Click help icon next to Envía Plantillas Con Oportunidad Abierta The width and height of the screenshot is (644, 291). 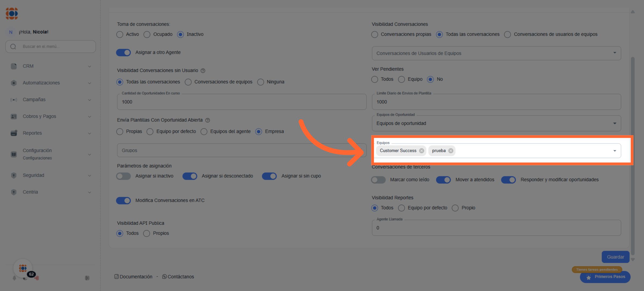coord(207,120)
